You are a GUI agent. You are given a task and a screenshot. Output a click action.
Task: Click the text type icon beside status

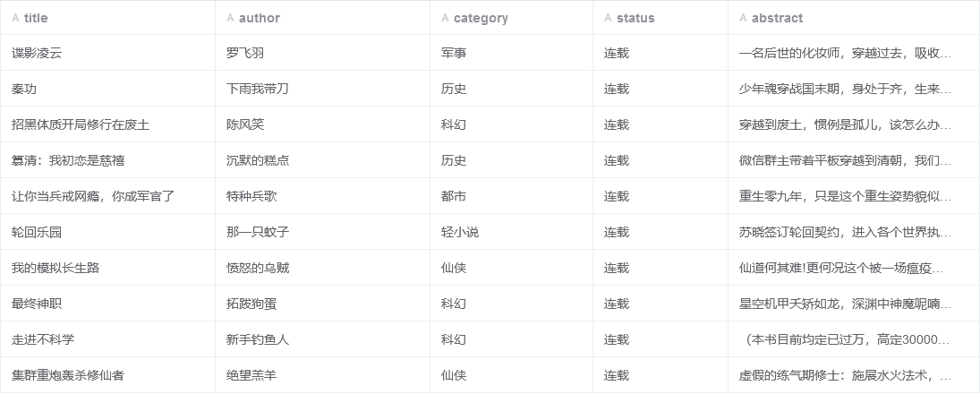[609, 18]
